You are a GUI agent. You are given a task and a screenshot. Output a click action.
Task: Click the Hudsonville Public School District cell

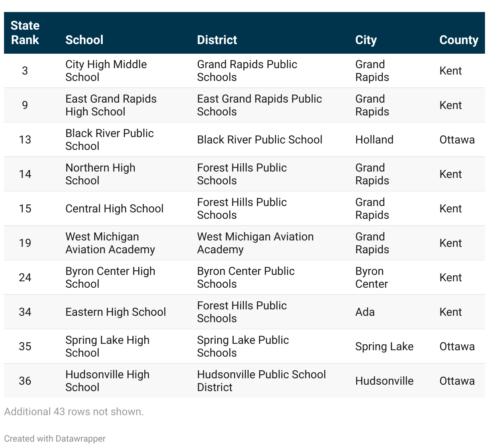click(x=261, y=381)
